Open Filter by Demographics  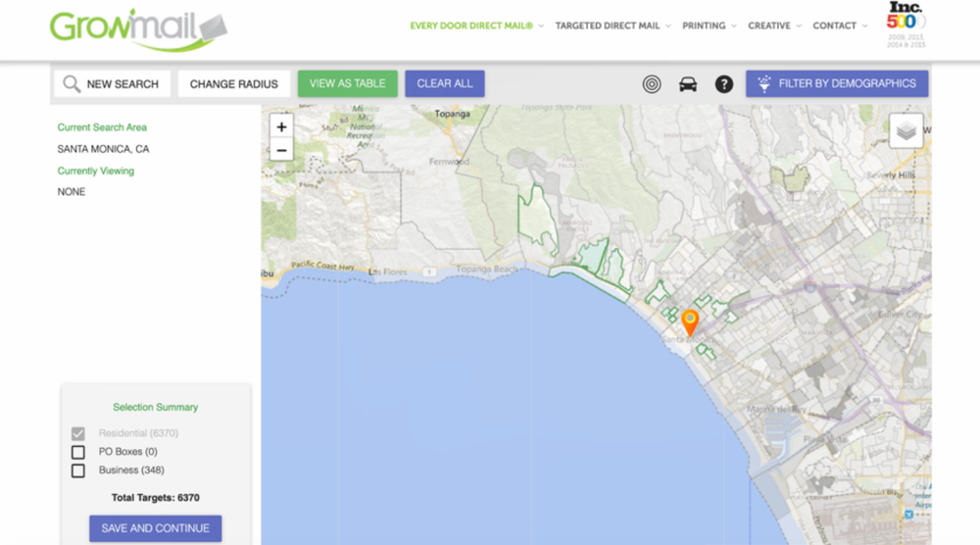click(x=837, y=83)
